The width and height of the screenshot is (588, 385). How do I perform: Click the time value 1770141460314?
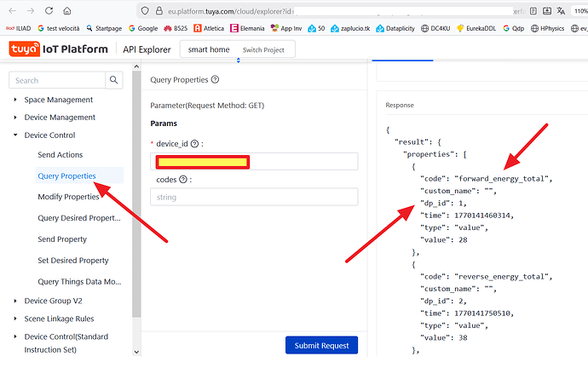pos(481,215)
